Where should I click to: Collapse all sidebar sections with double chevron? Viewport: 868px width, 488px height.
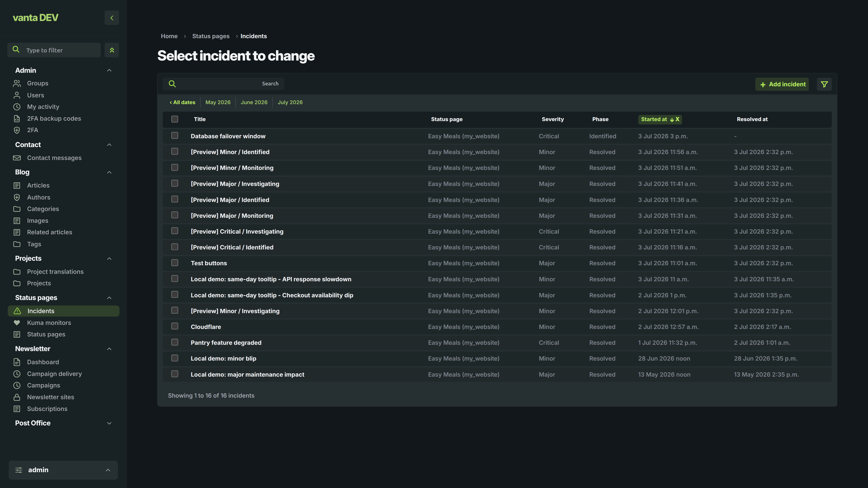tap(112, 50)
